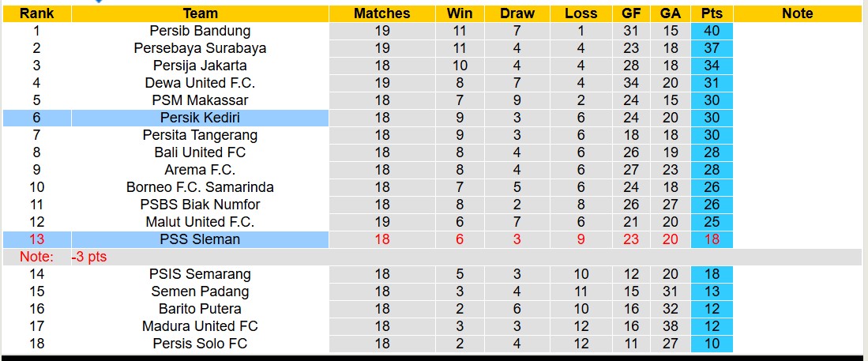Screen dimensions: 868x361
Task: Click Persib Bandung's 40 points cell
Action: point(712,31)
